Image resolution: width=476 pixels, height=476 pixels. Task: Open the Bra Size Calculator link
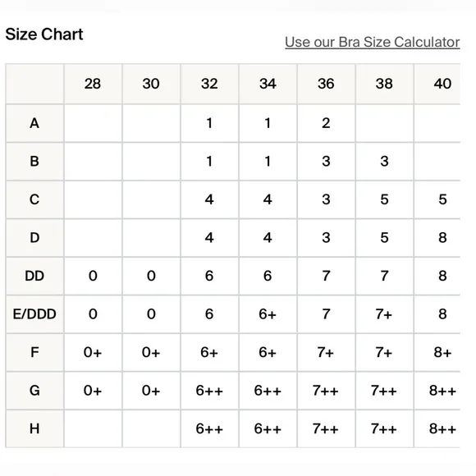click(x=372, y=42)
